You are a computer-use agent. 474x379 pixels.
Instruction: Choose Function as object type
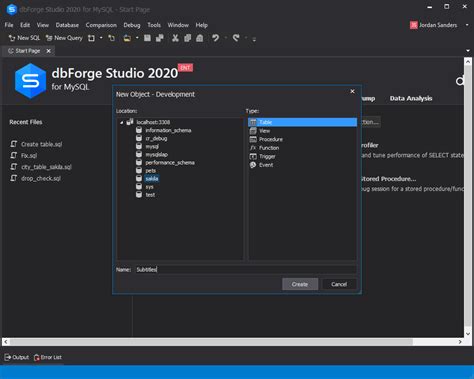(x=269, y=148)
